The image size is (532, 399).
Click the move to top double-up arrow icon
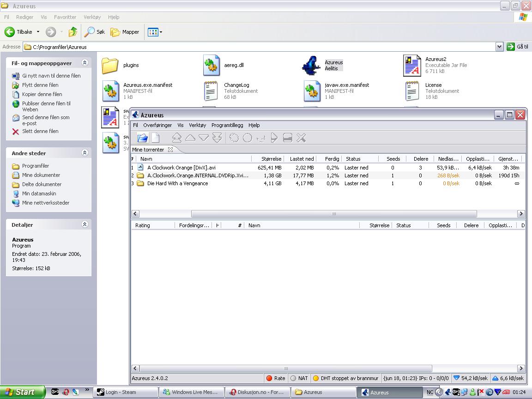[177, 138]
